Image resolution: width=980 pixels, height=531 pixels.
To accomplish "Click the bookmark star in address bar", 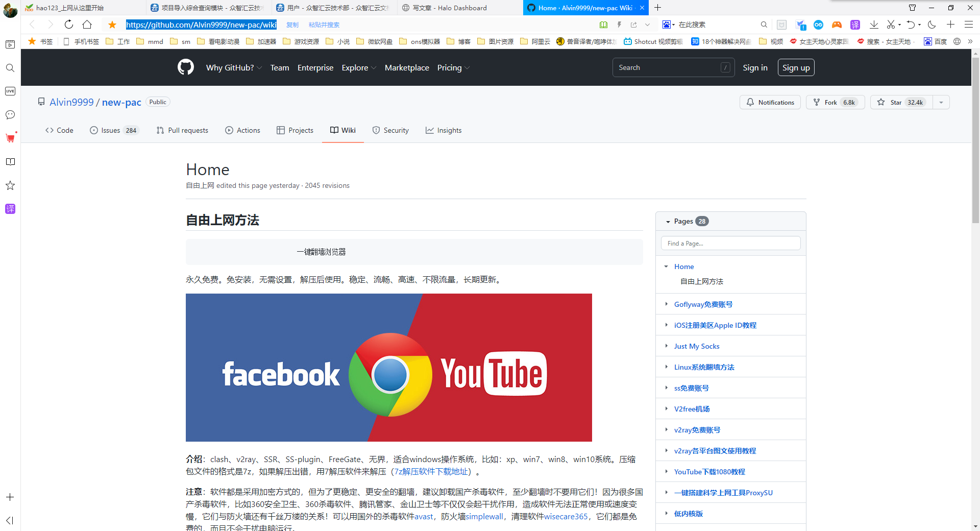I will [112, 25].
